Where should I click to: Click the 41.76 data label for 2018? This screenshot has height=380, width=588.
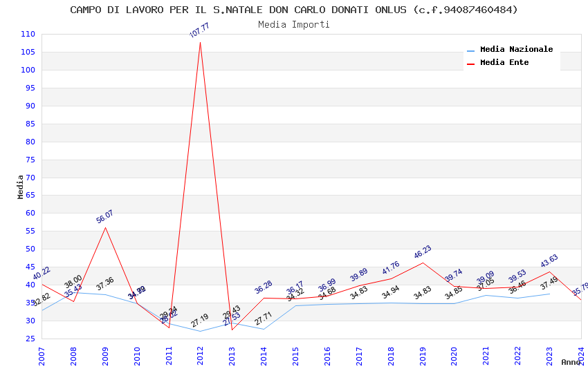(x=391, y=267)
